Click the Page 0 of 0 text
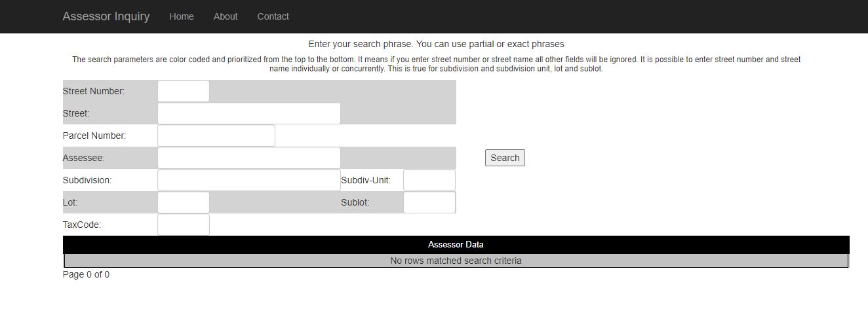This screenshot has height=309, width=868. (x=87, y=275)
